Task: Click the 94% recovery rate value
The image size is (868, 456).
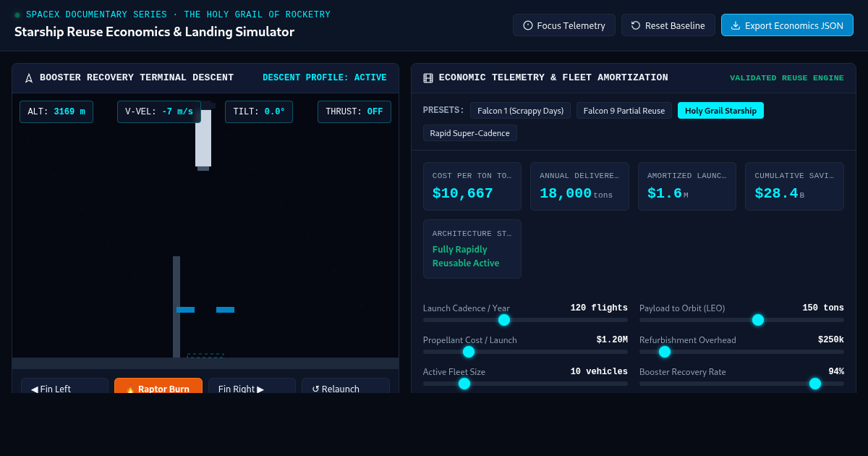Action: pos(836,371)
